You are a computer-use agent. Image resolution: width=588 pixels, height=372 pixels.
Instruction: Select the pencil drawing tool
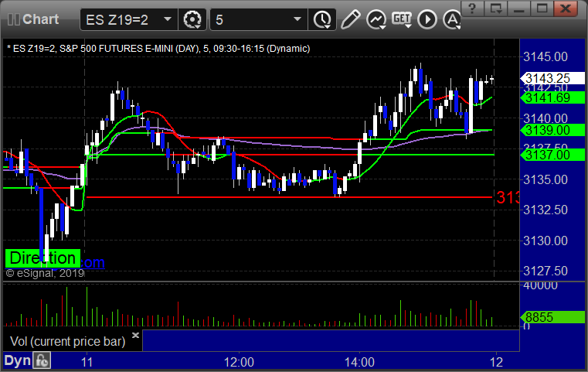click(x=350, y=19)
